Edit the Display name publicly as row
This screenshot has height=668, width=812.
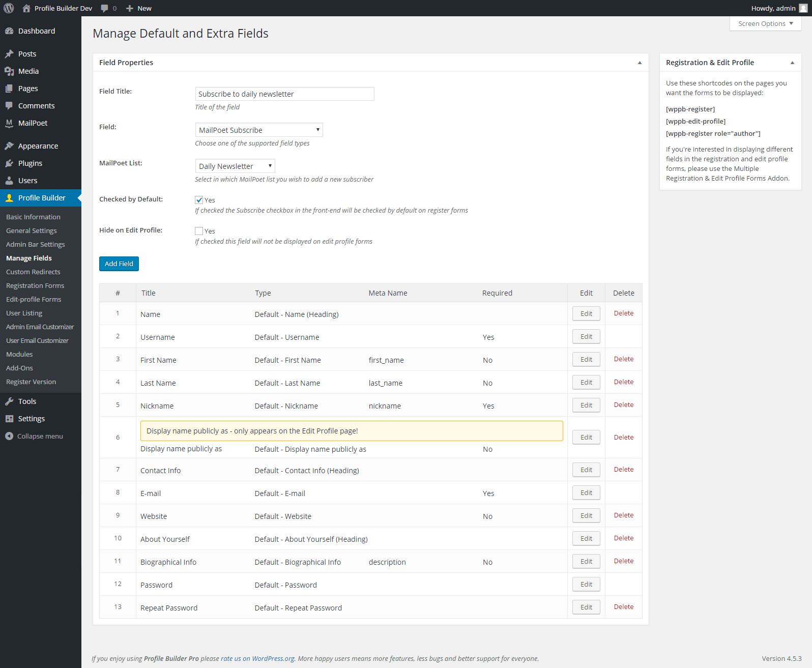pyautogui.click(x=586, y=437)
